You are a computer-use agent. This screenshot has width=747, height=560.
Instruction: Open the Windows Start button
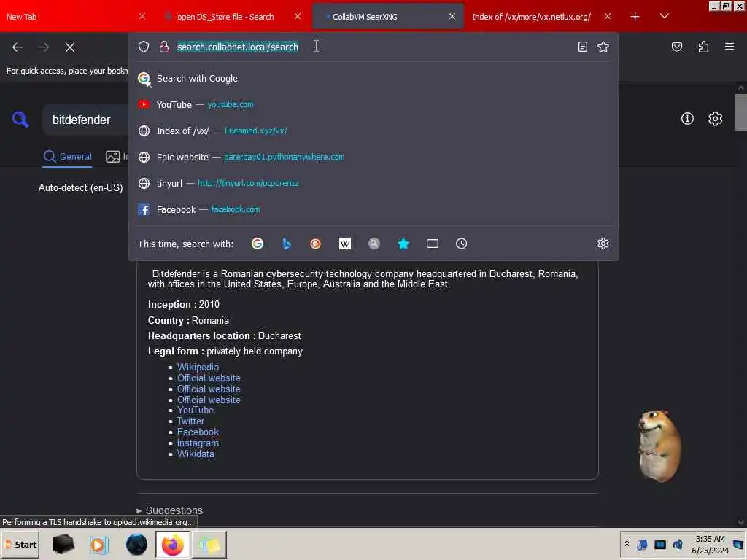20,545
